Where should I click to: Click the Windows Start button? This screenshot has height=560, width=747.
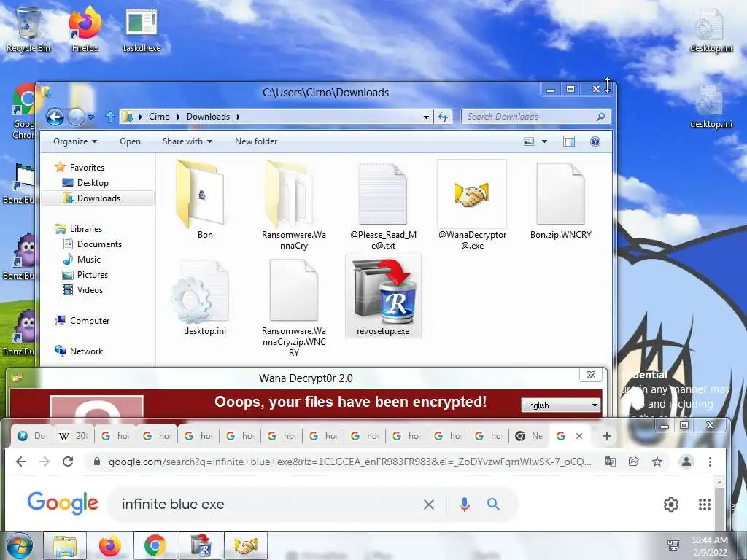(x=20, y=545)
